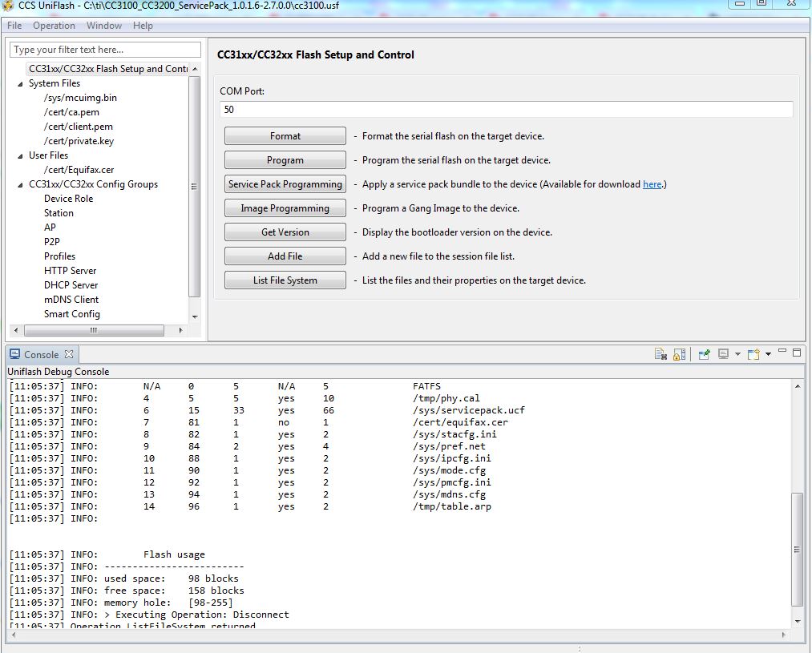This screenshot has width=812, height=653.
Task: Close the Console tab
Action: tap(69, 354)
